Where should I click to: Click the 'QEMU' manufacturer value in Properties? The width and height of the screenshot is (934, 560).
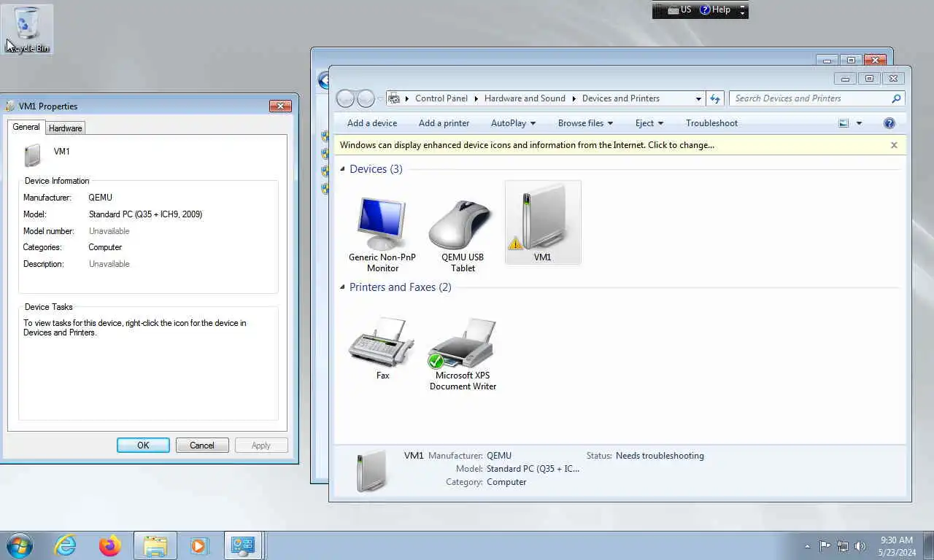click(100, 198)
